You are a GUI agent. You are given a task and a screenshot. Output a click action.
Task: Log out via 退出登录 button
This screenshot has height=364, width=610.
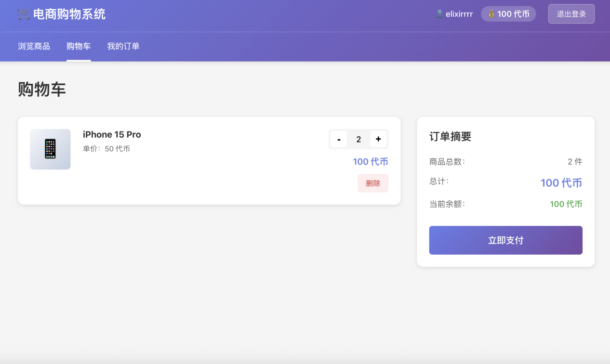[x=571, y=14]
